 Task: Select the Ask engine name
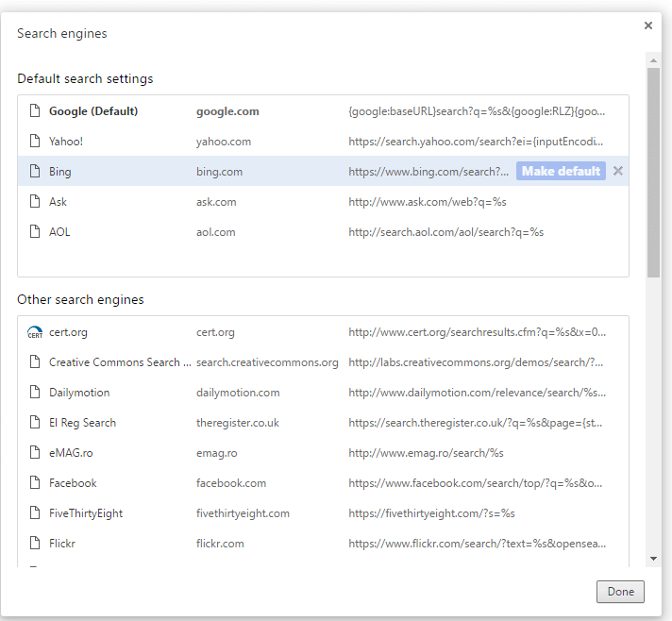pos(58,201)
